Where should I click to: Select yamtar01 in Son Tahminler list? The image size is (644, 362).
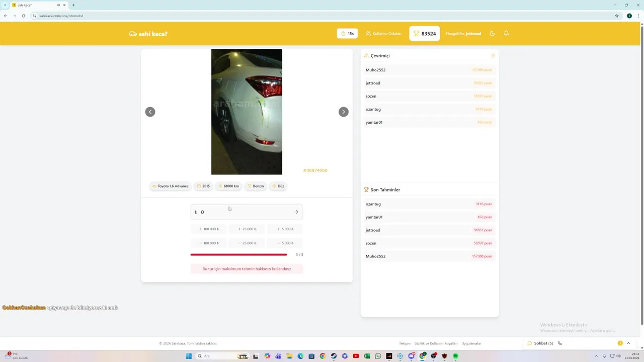point(430,217)
